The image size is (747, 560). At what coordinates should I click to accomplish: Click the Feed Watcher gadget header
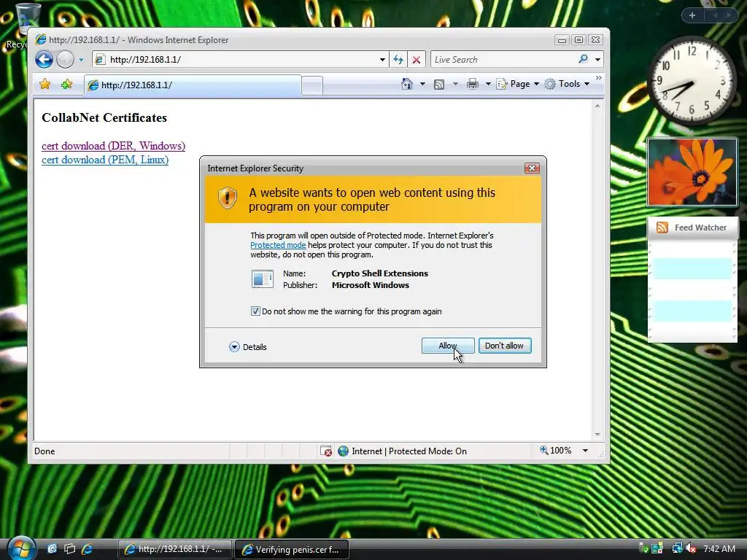(x=692, y=227)
